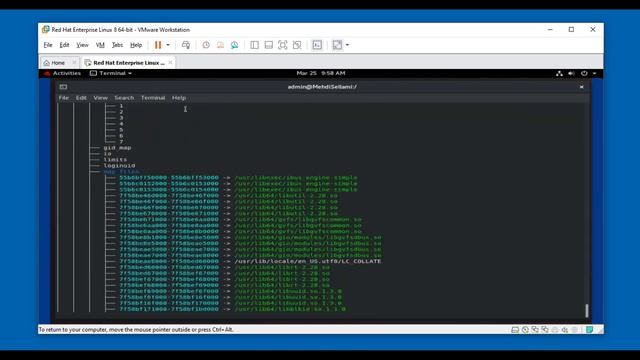The width and height of the screenshot is (640, 360).
Task: Open the terminal Edit menu
Action: 81,98
